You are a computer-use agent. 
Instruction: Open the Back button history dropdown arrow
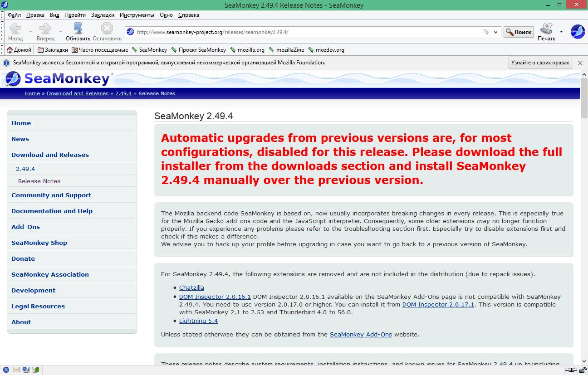pyautogui.click(x=30, y=32)
